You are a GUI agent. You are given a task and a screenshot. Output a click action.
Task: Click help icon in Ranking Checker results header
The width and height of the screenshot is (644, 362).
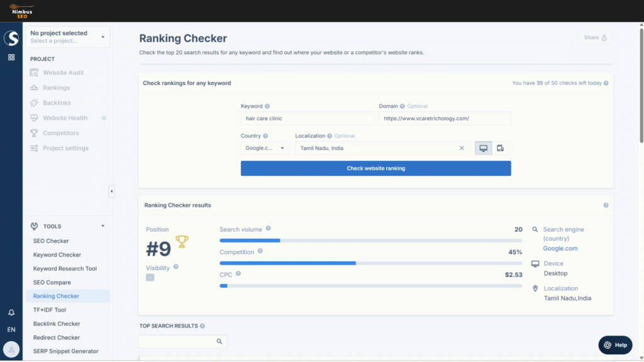click(606, 206)
